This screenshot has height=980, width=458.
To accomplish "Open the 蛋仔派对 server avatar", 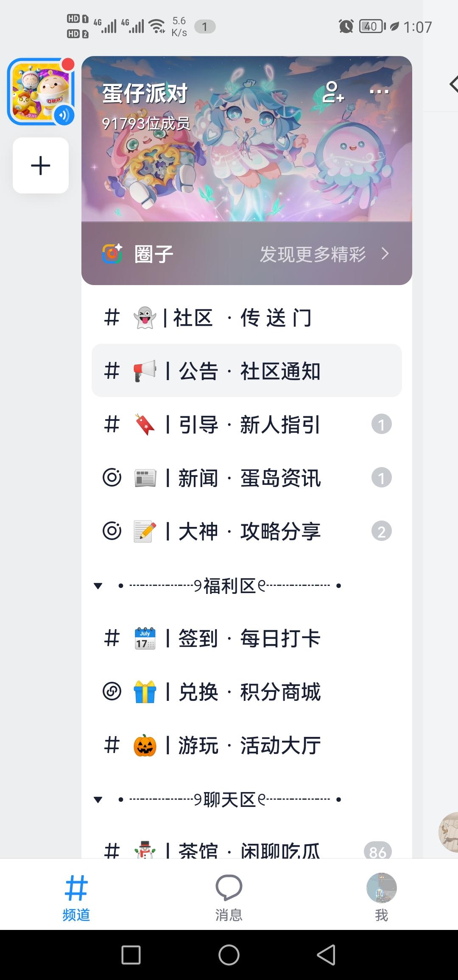I will click(41, 91).
